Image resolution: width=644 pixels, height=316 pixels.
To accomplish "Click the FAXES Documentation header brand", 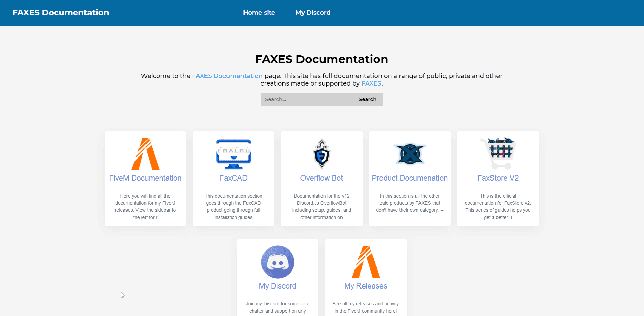I will (x=61, y=13).
